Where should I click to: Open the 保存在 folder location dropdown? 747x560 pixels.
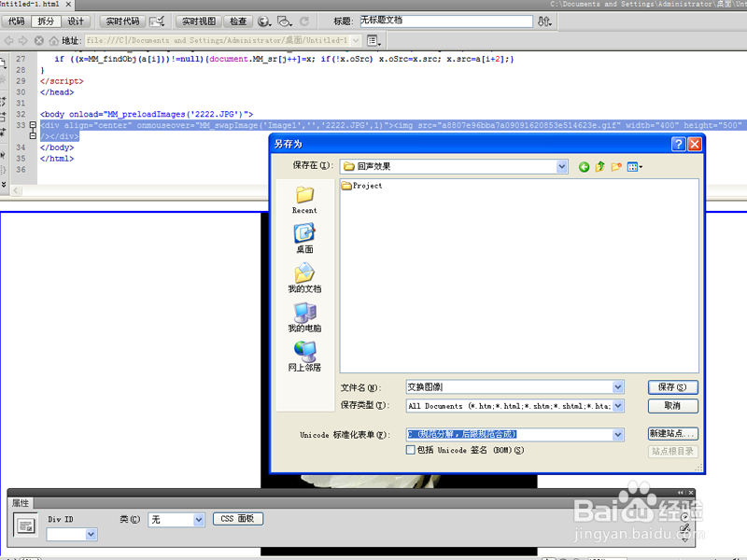[562, 166]
